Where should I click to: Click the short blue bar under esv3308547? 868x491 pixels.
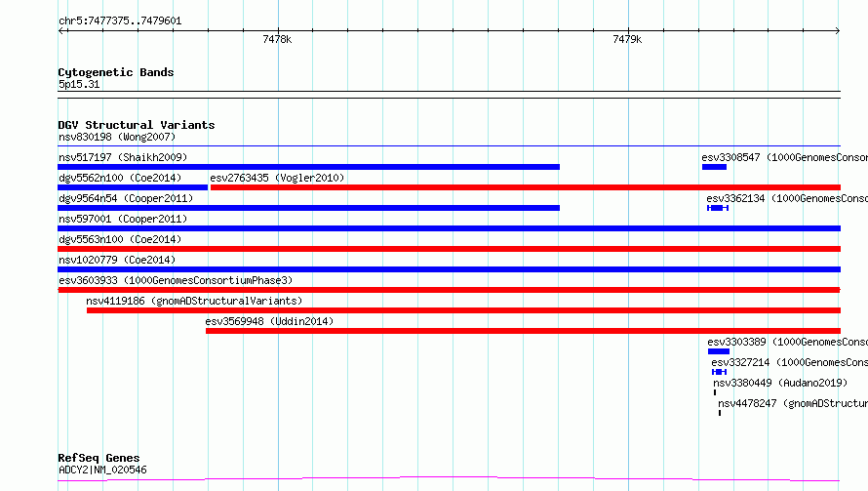click(x=714, y=167)
